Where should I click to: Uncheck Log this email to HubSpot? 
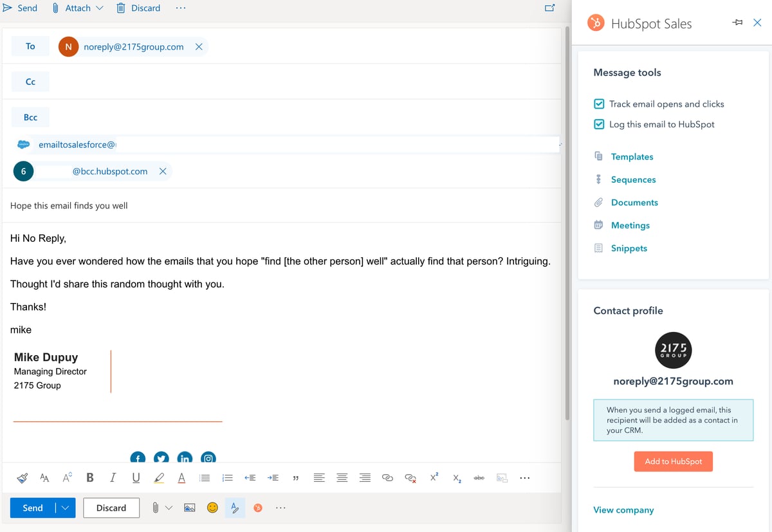599,124
